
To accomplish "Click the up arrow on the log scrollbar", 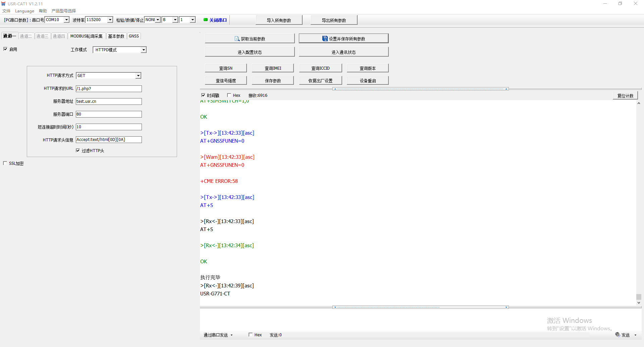I will tap(639, 103).
